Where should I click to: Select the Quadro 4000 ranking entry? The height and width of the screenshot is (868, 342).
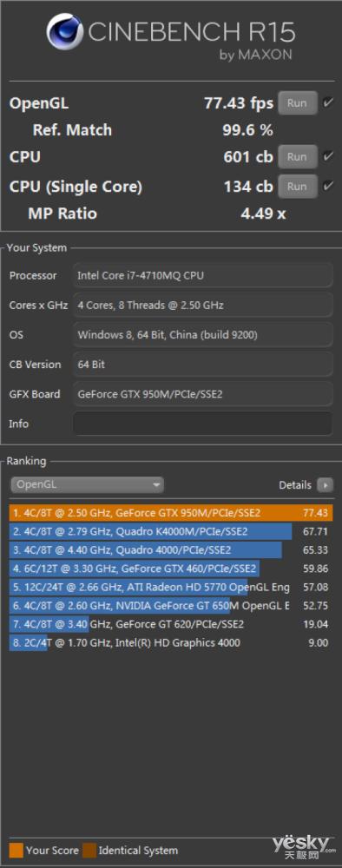coord(171,550)
